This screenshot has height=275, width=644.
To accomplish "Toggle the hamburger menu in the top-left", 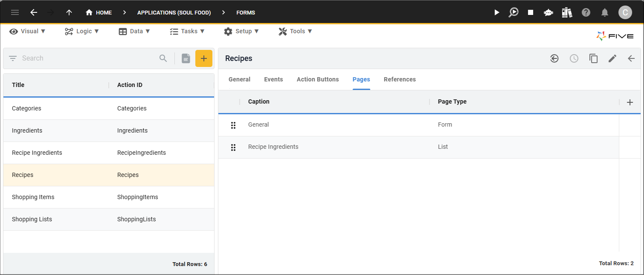I will click(x=15, y=12).
